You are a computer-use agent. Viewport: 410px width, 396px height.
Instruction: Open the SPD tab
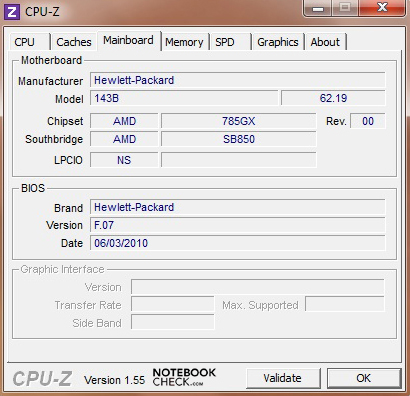coord(230,42)
